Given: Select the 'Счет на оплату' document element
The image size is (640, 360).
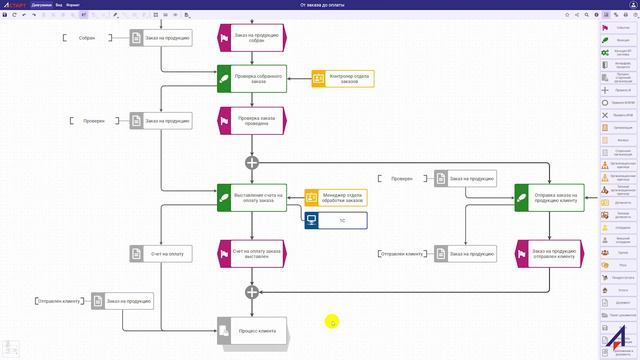Looking at the screenshot, I should tap(161, 254).
